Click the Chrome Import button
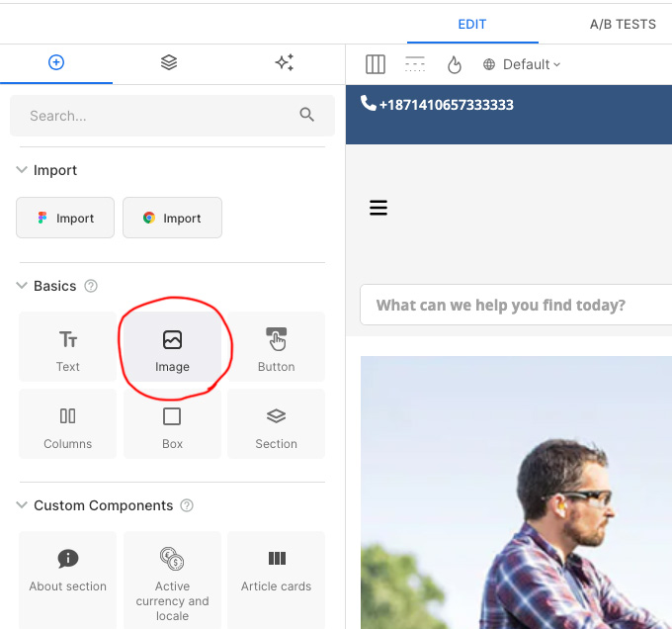The image size is (672, 629). pyautogui.click(x=172, y=218)
